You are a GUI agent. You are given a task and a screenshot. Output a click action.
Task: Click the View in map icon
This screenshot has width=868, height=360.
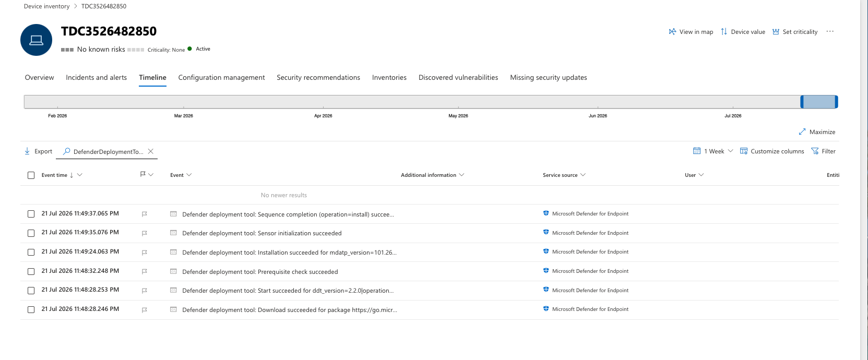[x=672, y=32]
